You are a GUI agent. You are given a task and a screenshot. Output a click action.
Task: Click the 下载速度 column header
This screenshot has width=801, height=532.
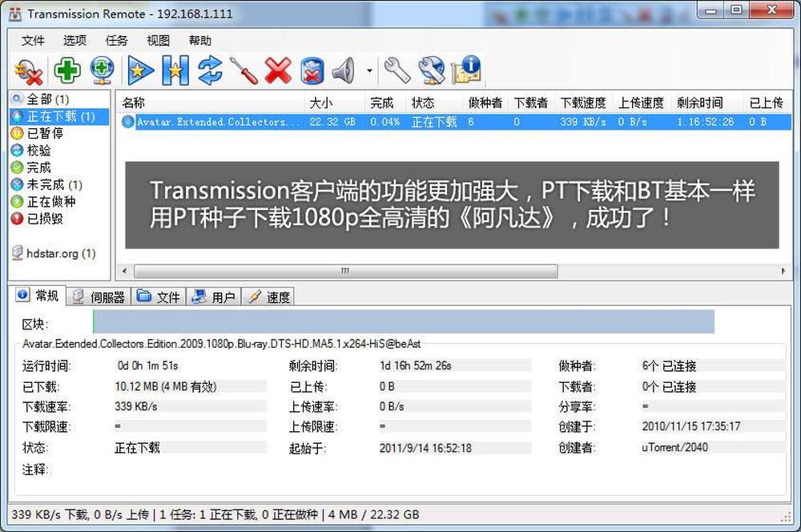click(583, 103)
